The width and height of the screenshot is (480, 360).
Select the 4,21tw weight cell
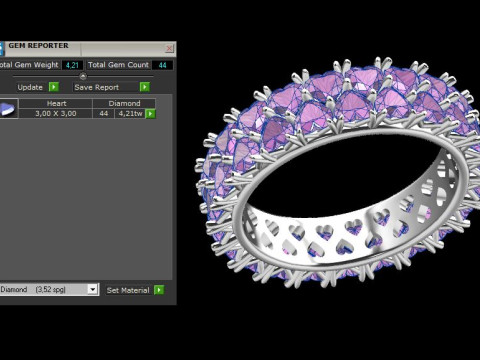coord(130,113)
